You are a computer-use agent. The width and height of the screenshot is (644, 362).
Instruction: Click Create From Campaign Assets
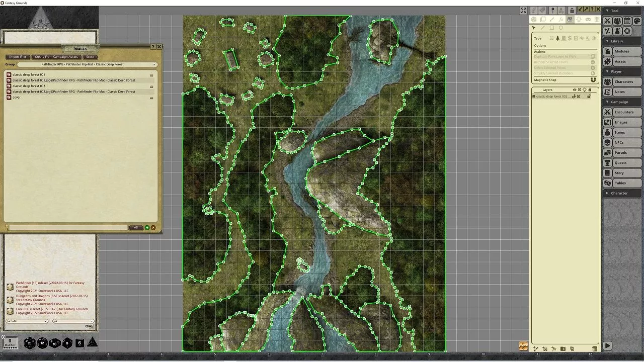56,57
